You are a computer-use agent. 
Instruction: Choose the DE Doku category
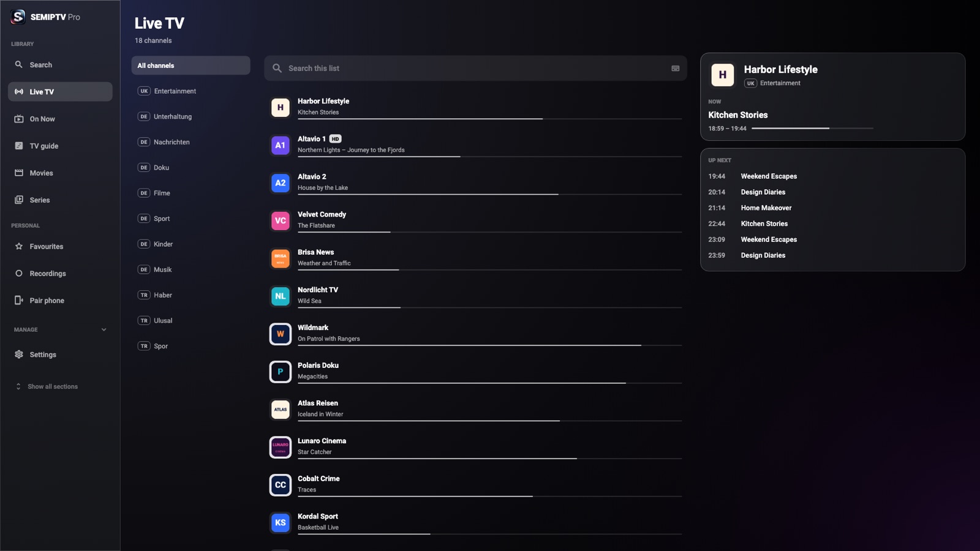190,168
